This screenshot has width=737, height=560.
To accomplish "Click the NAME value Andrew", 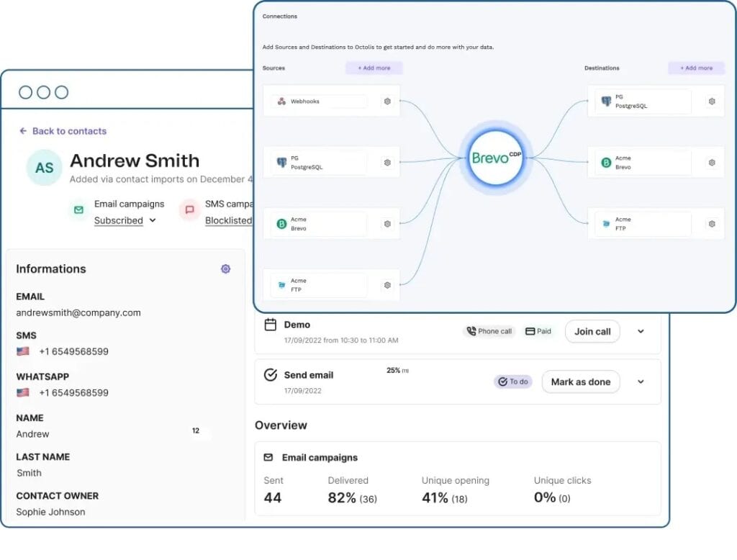I will click(32, 434).
